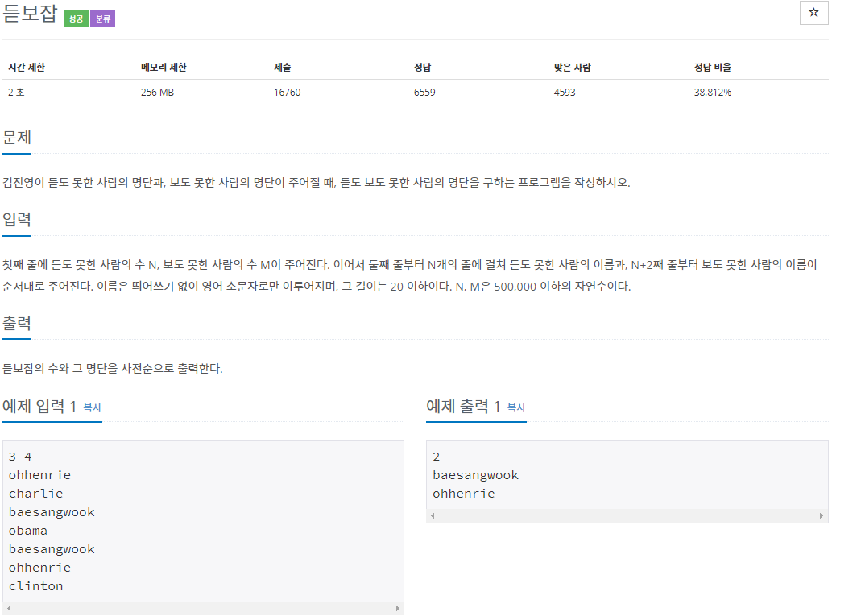The image size is (861, 616).
Task: Click the 문제 section heading
Action: (16, 137)
